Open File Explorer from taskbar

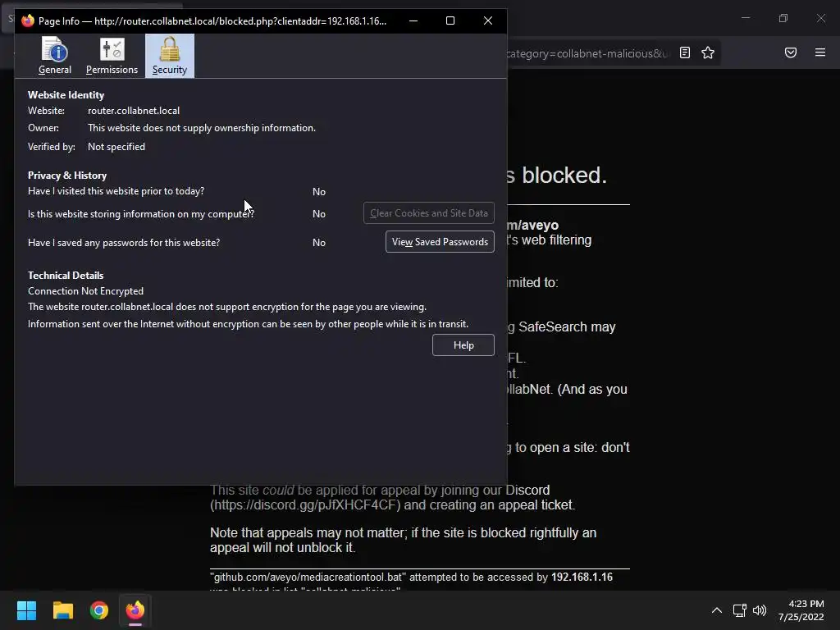pyautogui.click(x=62, y=610)
